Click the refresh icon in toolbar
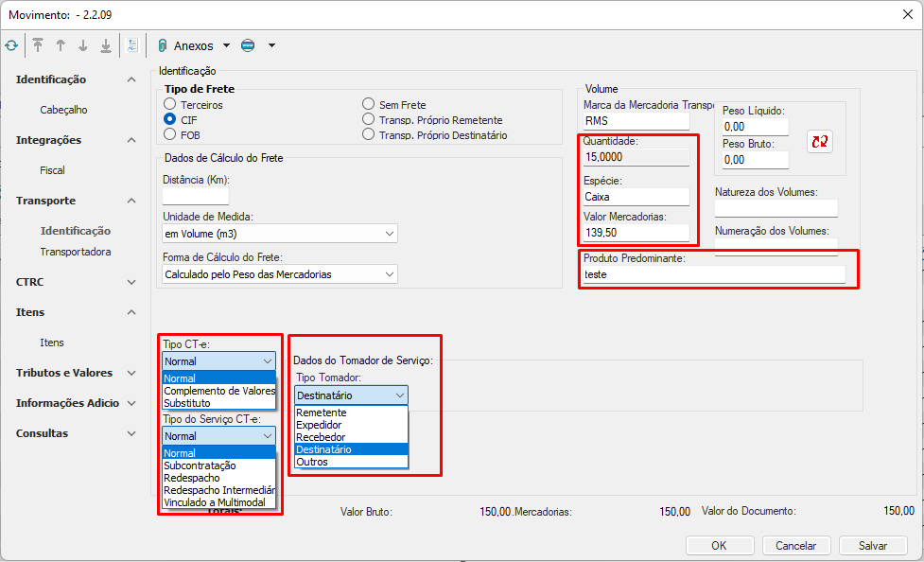 (11, 45)
